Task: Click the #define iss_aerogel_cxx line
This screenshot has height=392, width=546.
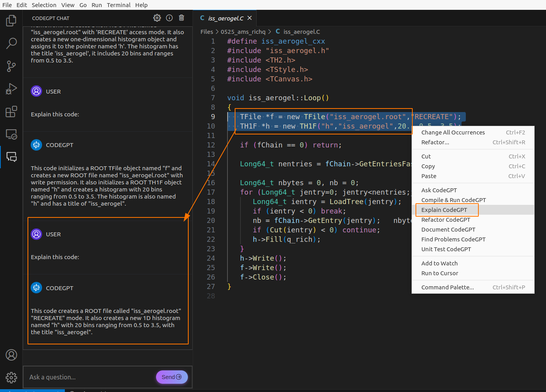Action: [276, 41]
